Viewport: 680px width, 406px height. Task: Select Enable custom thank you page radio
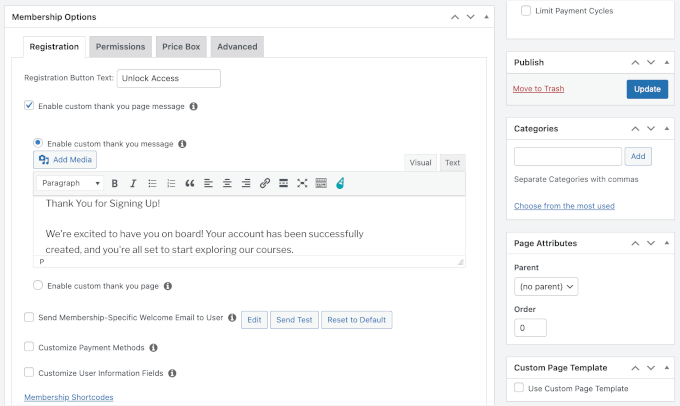click(x=38, y=286)
